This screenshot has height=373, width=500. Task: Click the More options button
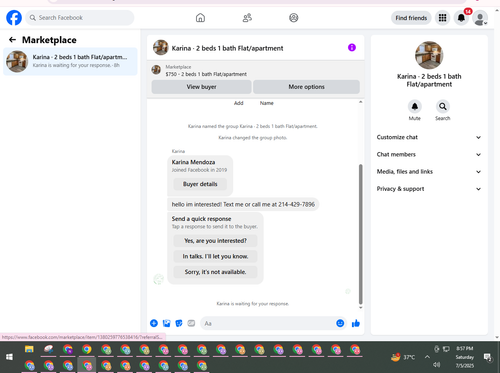pos(306,87)
